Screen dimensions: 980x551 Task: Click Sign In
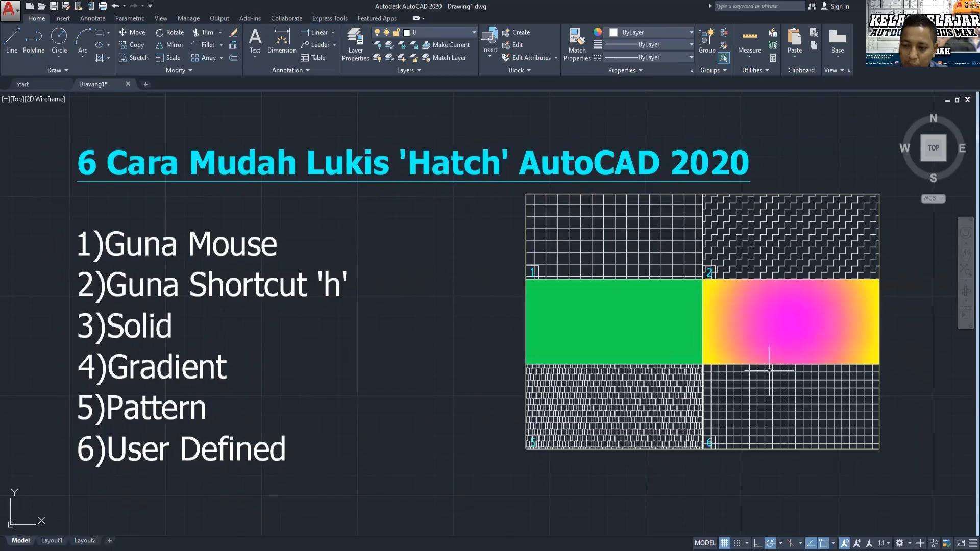[835, 6]
